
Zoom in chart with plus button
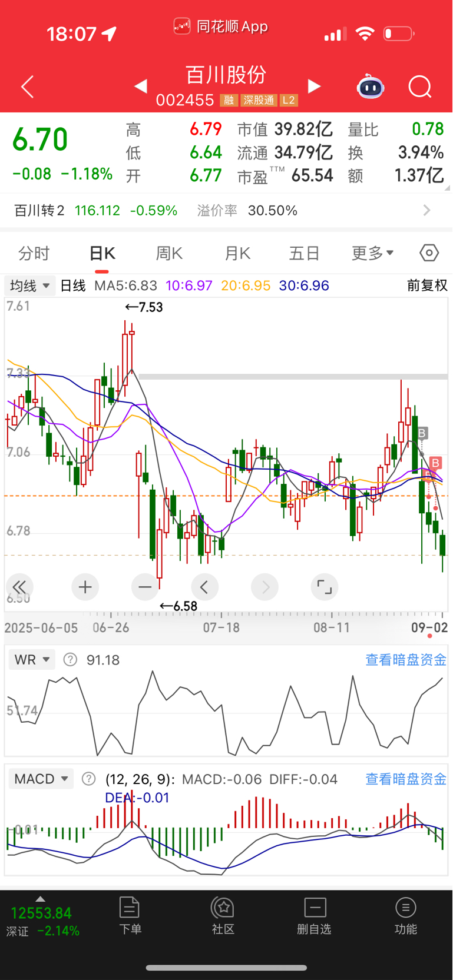(85, 587)
